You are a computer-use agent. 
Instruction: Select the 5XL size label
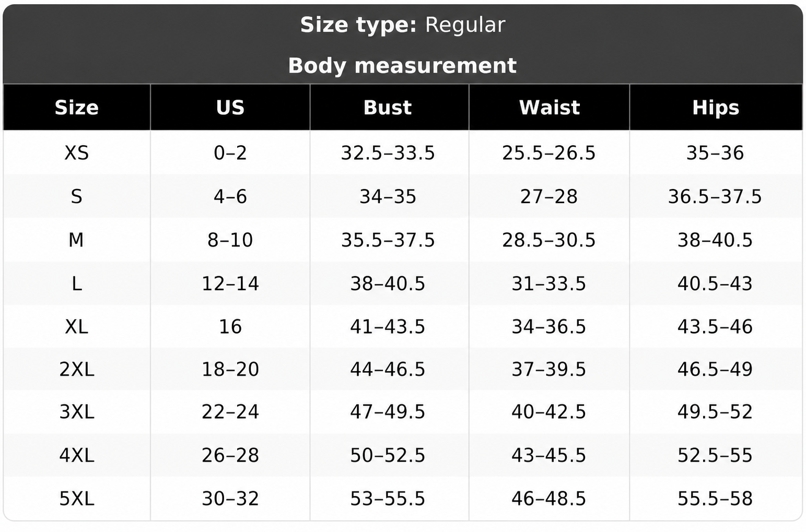point(77,499)
